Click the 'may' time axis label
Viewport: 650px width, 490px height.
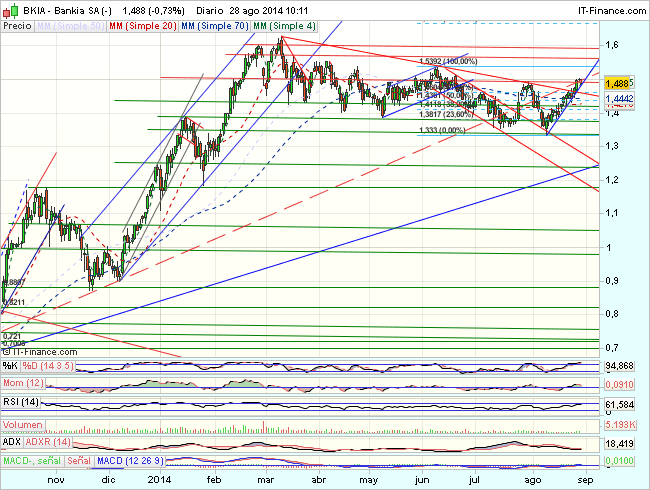[x=369, y=480]
